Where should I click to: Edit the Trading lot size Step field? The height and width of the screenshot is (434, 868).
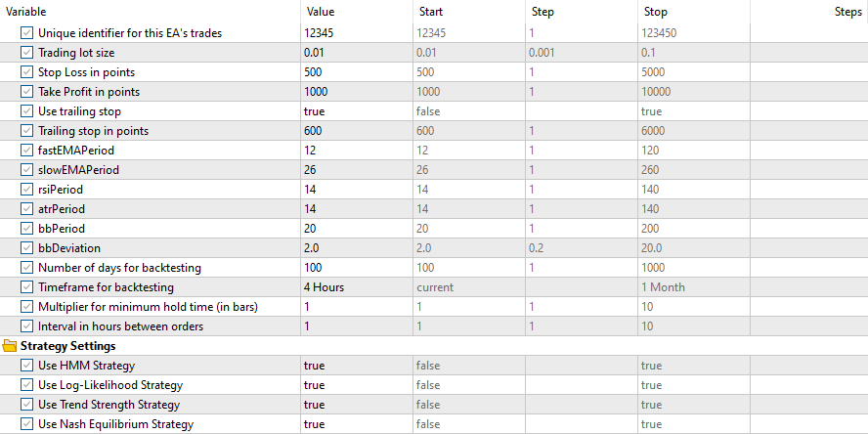(x=582, y=53)
